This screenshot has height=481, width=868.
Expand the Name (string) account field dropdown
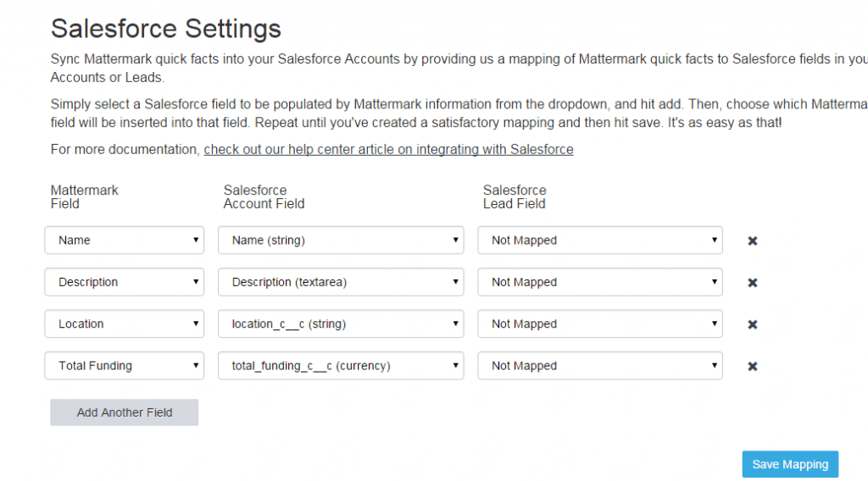point(341,240)
